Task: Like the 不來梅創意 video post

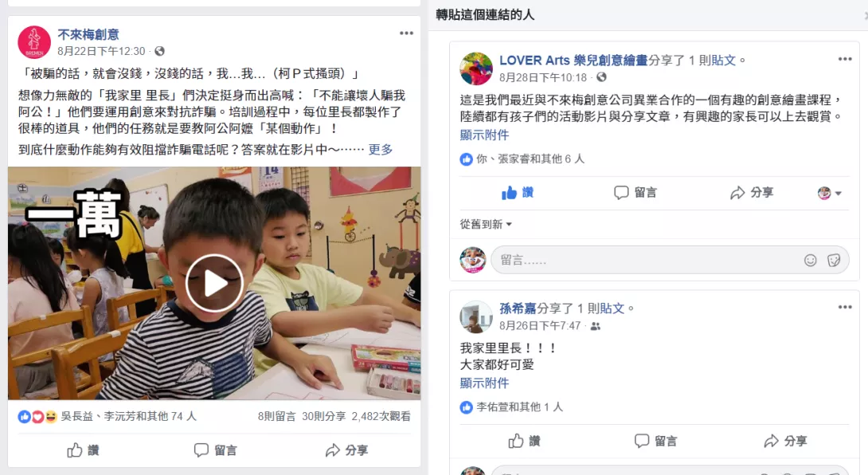Action: 83,450
